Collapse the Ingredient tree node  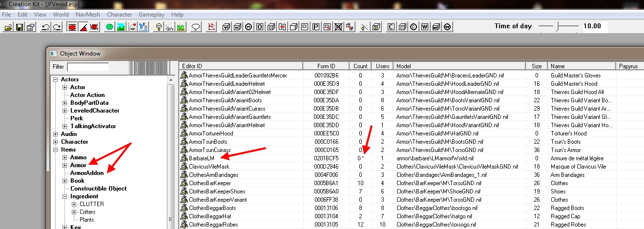tap(65, 196)
